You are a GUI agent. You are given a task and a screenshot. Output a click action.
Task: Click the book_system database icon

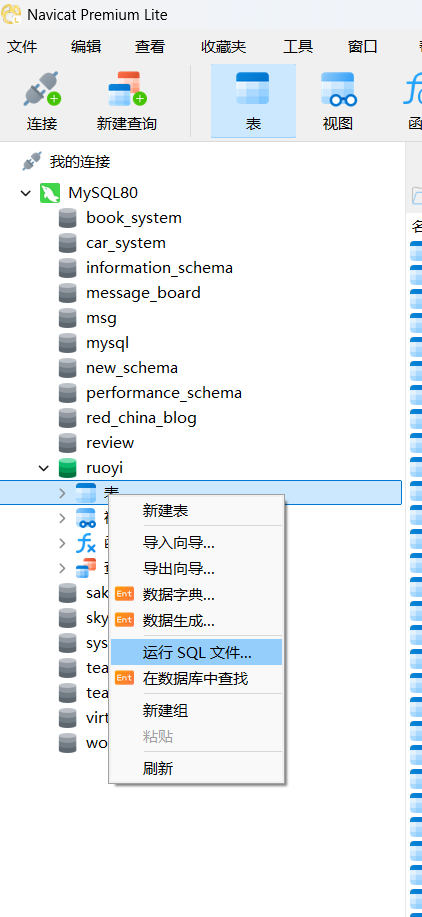coord(68,218)
